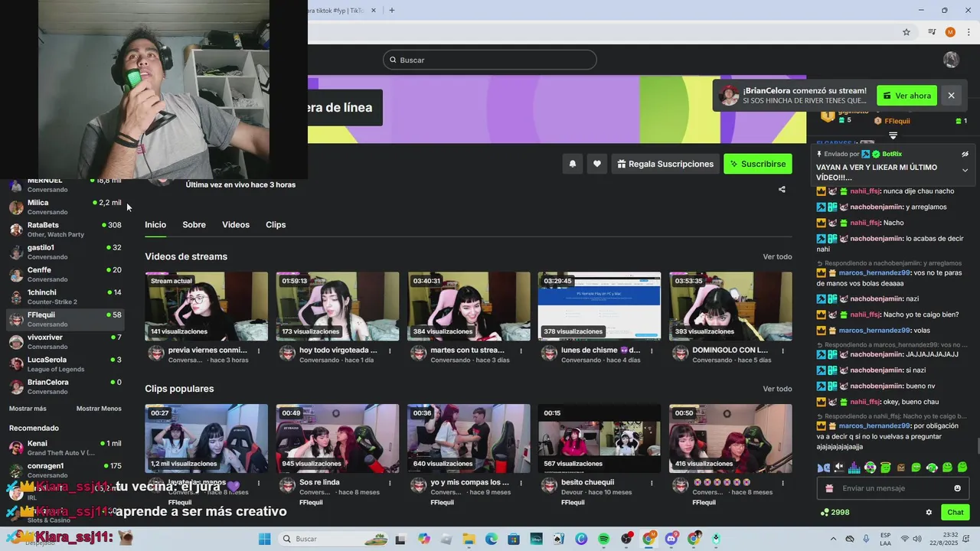This screenshot has width=980, height=551.
Task: Open the RataBets channel in sidebar
Action: point(65,230)
